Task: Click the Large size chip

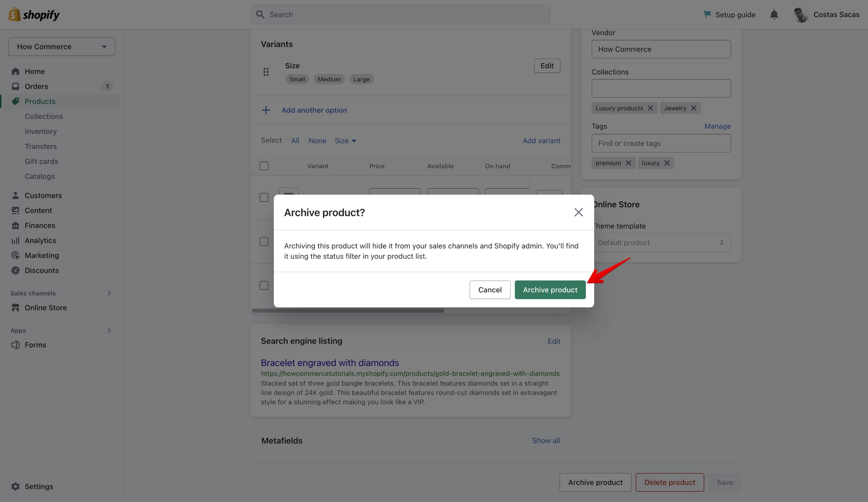Action: tap(361, 79)
